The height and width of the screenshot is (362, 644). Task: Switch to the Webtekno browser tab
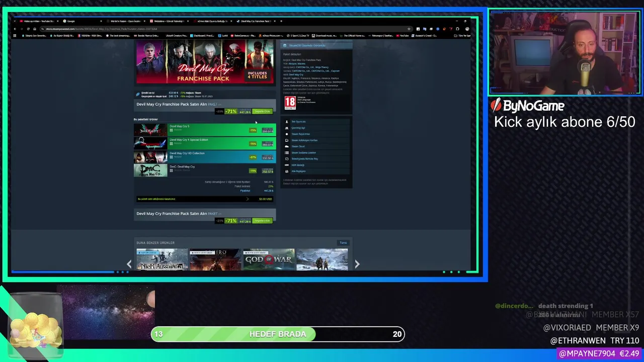(170, 21)
